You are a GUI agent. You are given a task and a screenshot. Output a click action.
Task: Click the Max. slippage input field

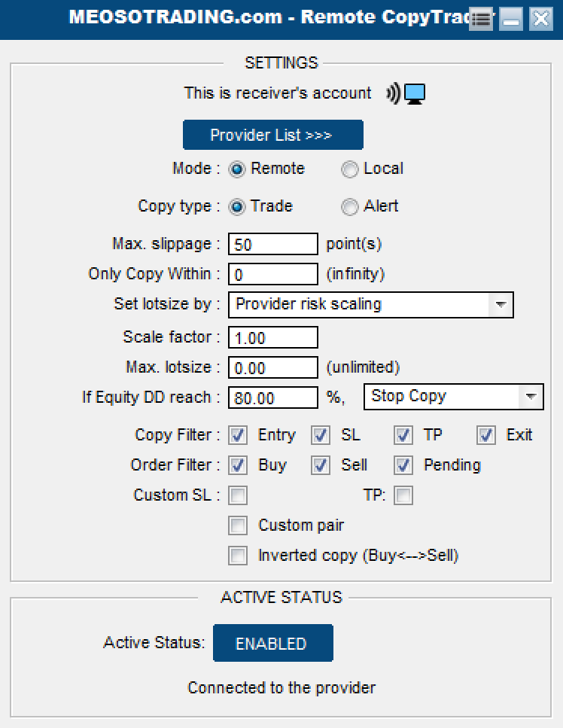click(272, 245)
